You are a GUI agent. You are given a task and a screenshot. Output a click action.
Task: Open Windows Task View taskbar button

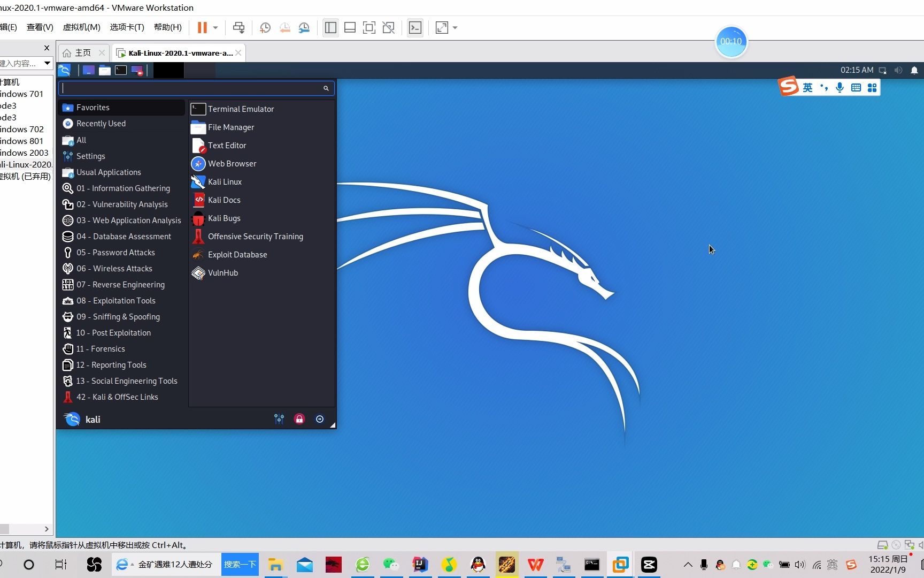tap(61, 565)
